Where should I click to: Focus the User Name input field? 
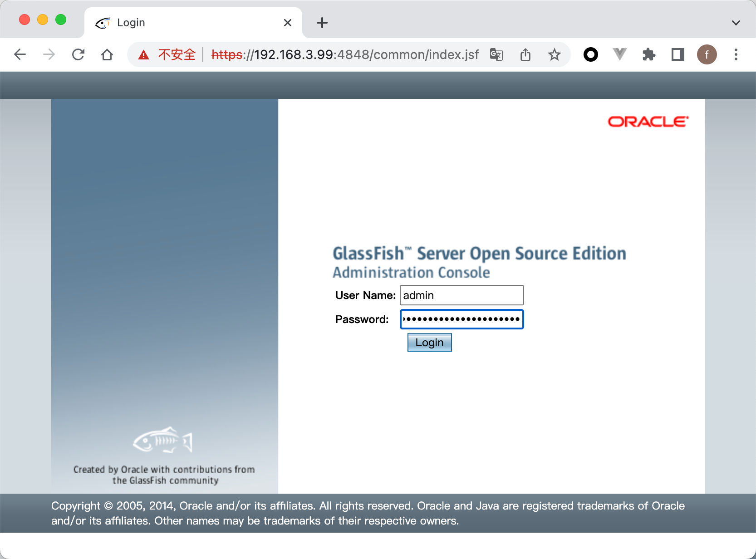[x=461, y=295]
